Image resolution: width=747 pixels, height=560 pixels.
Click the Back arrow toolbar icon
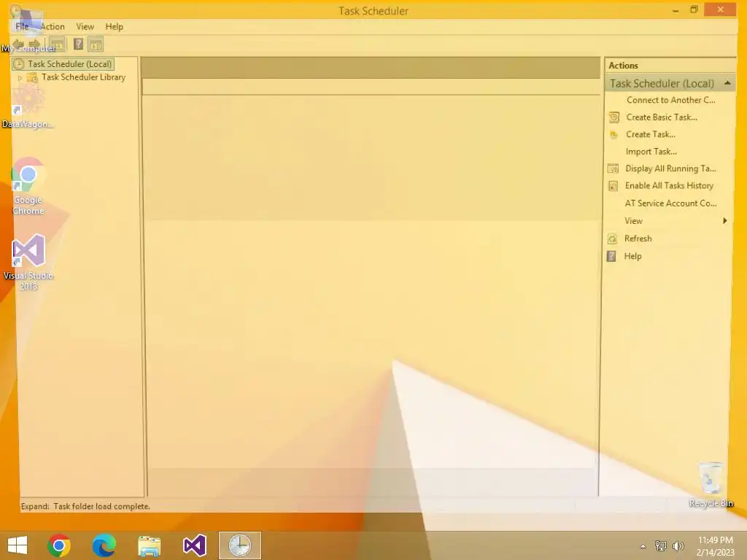point(18,44)
